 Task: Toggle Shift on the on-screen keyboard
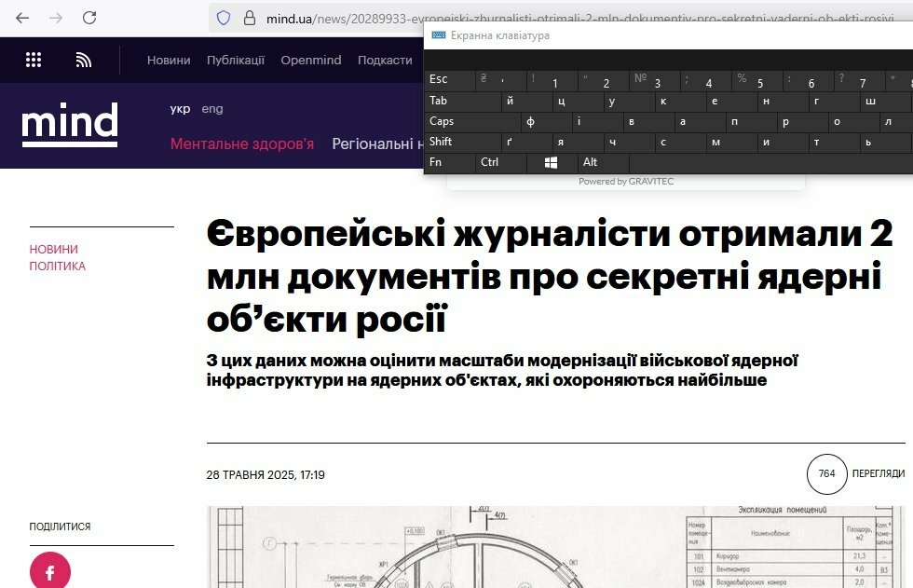coord(463,142)
